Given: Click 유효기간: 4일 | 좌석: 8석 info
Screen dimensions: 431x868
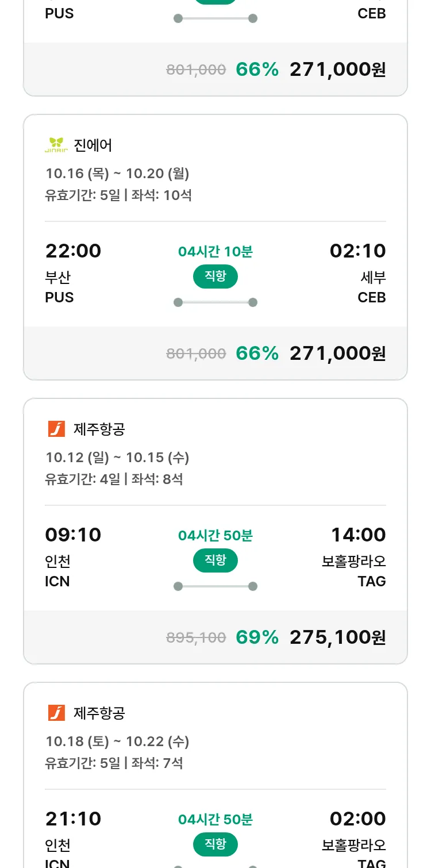Looking at the screenshot, I should 114,479.
